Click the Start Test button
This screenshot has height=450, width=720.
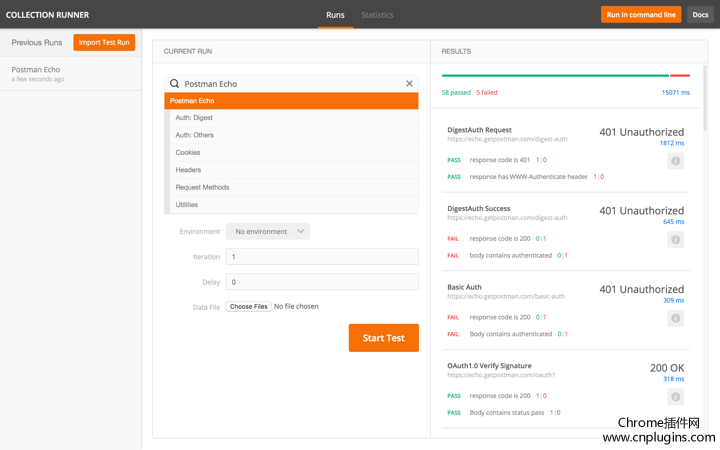383,338
